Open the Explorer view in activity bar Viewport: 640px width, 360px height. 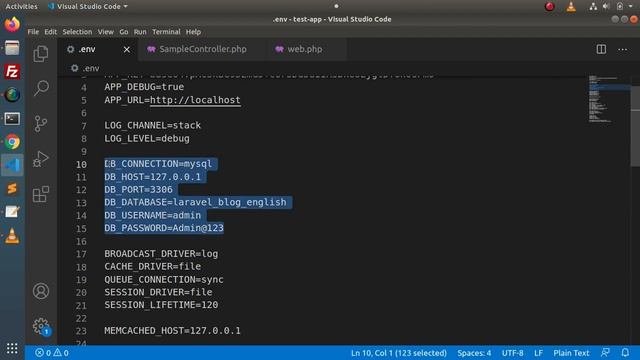41,53
